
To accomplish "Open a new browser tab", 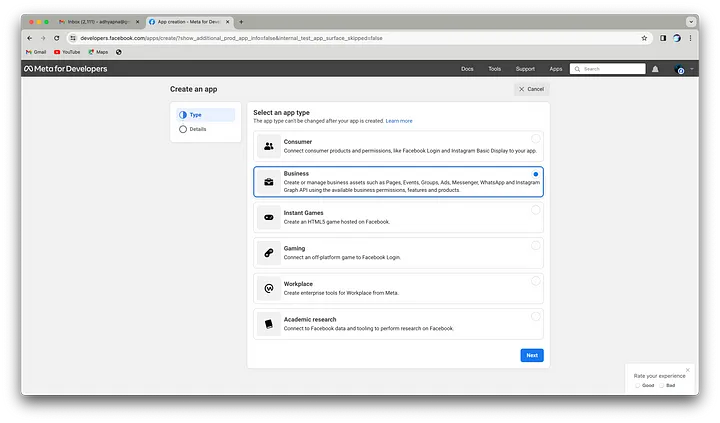I will [x=241, y=22].
